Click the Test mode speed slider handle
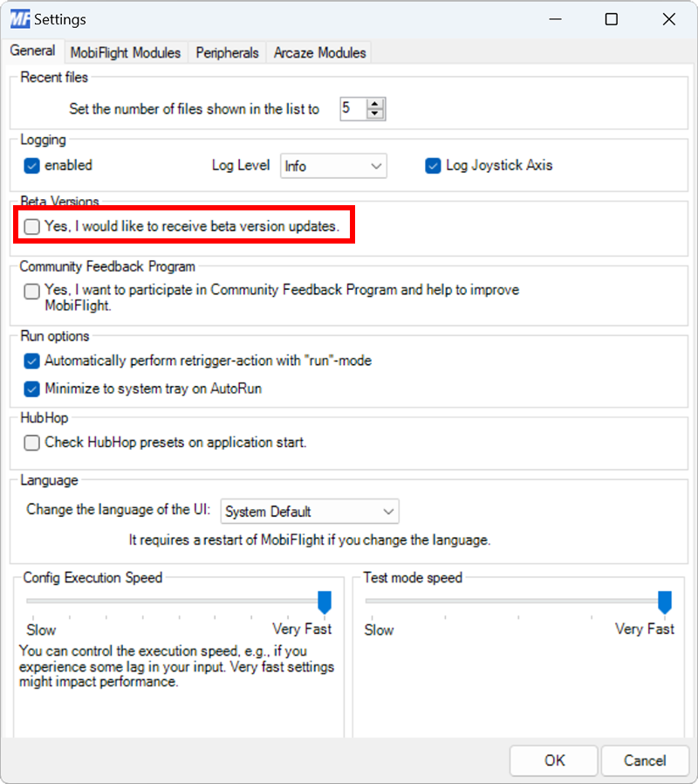 665,601
